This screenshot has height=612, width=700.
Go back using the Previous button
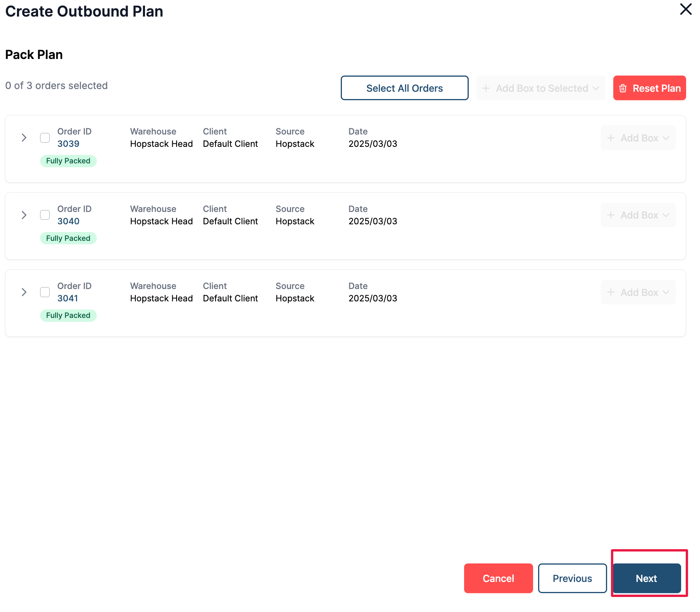click(572, 578)
